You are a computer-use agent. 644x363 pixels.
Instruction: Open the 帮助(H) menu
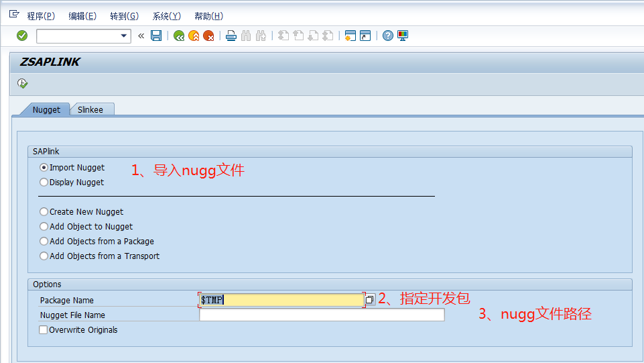click(208, 16)
